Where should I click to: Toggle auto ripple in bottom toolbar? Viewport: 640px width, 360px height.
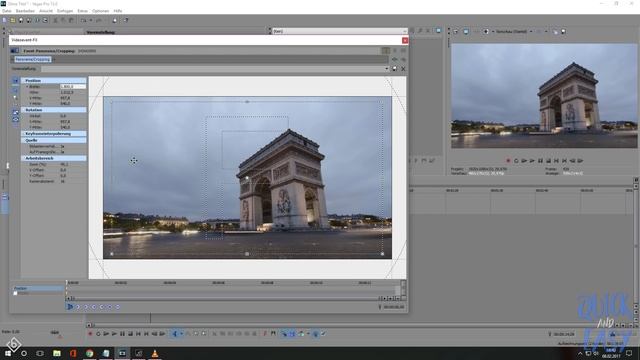[301, 333]
